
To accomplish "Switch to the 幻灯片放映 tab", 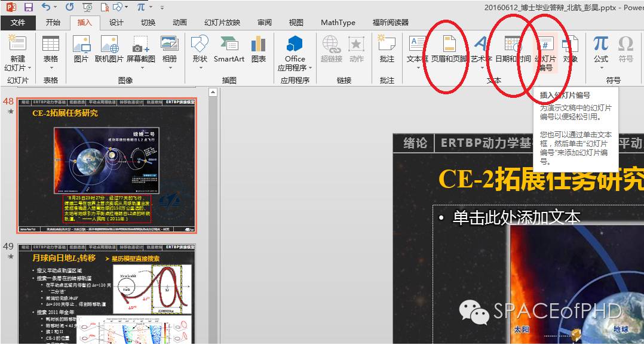I will [222, 23].
